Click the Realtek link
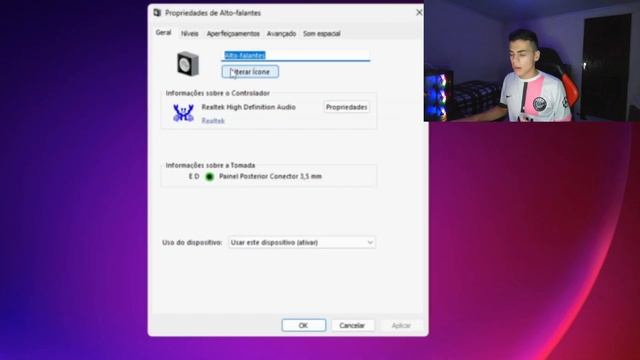This screenshot has width=640, height=360. (x=213, y=121)
